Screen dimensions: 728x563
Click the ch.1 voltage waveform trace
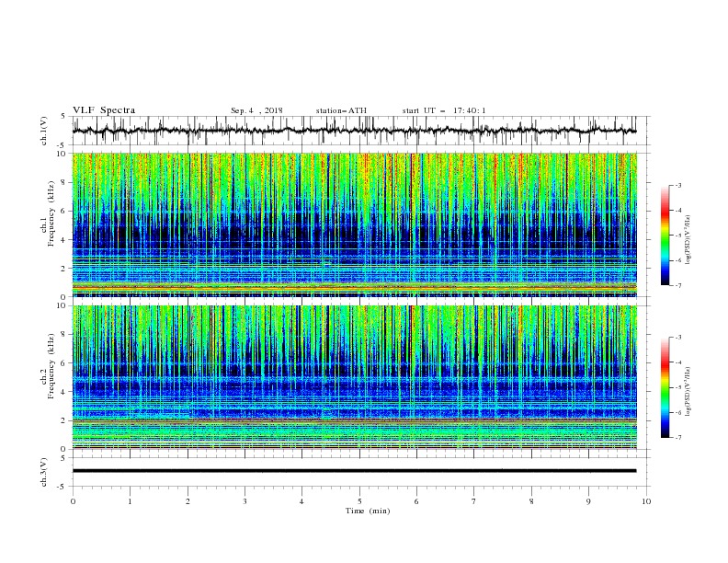pyautogui.click(x=354, y=131)
